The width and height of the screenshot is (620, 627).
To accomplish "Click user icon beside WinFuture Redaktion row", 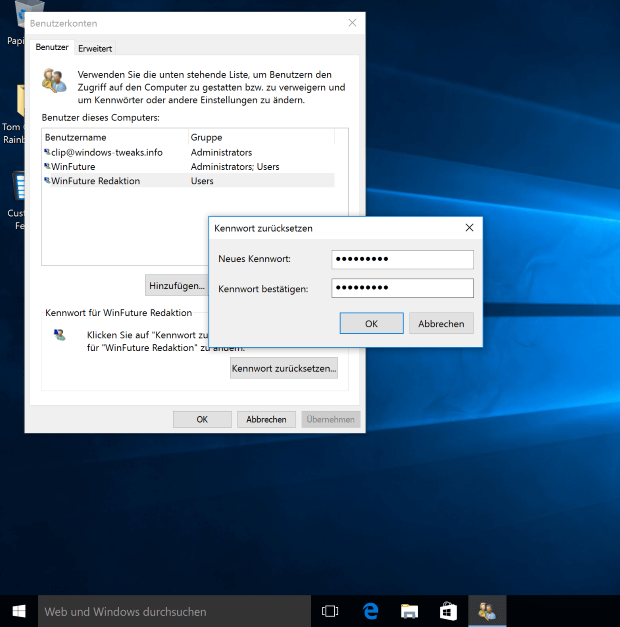I will pyautogui.click(x=47, y=180).
